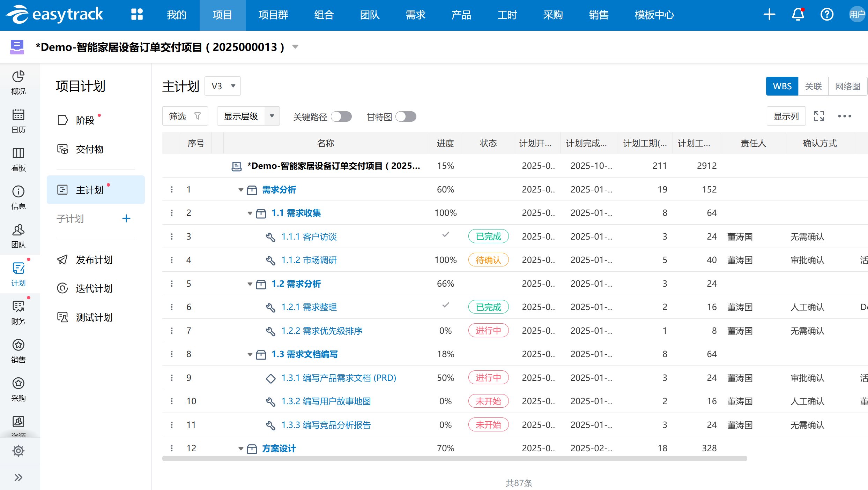The height and width of the screenshot is (490, 868).
Task: Open the 财务 section from the sidebar
Action: (x=18, y=313)
